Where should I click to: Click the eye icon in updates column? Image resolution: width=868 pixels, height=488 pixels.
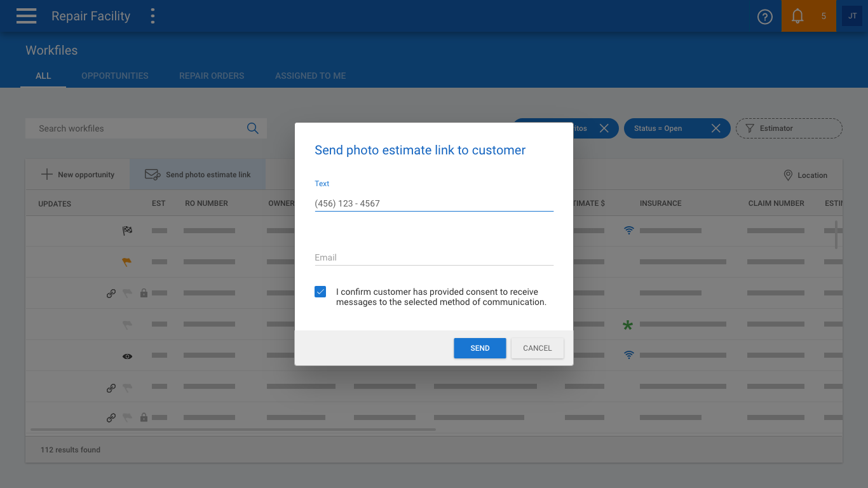127,356
